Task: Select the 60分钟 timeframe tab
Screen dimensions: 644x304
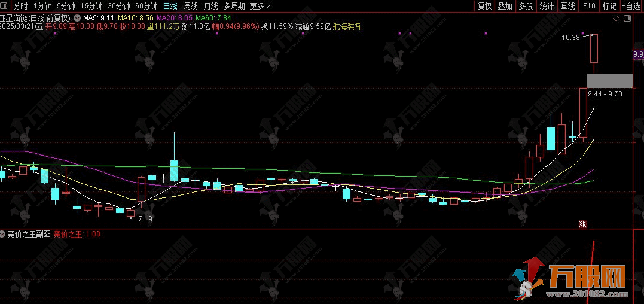Action: pyautogui.click(x=146, y=6)
